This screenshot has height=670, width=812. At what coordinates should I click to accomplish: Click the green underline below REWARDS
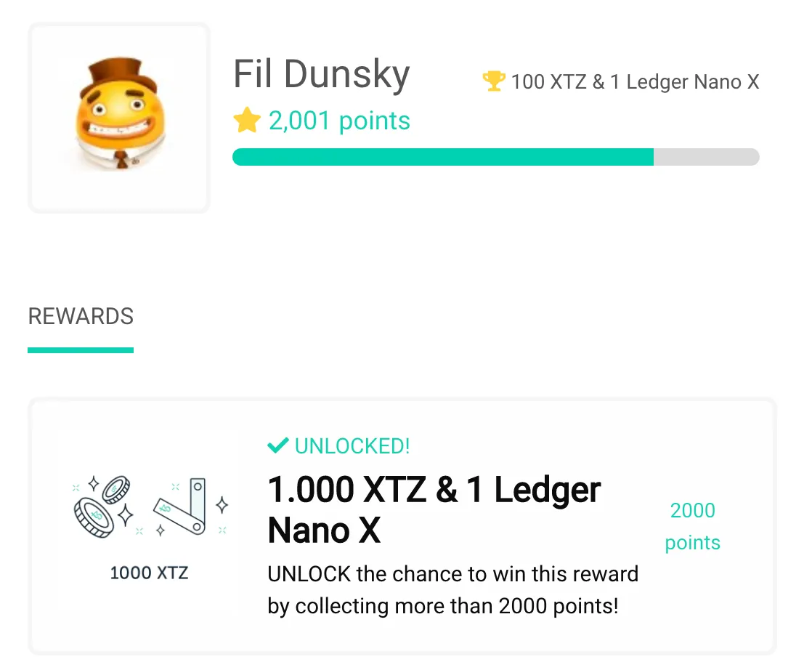(81, 350)
